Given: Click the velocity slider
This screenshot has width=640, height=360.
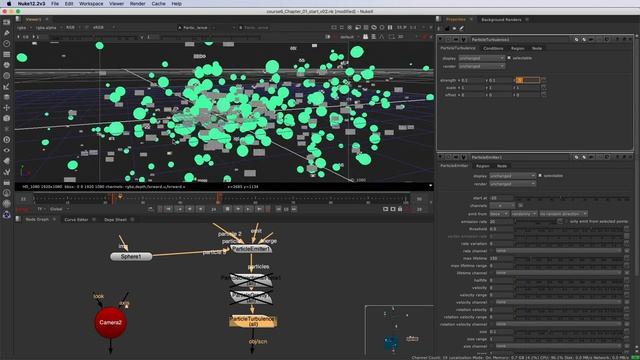Looking at the screenshot, I should (x=569, y=287).
